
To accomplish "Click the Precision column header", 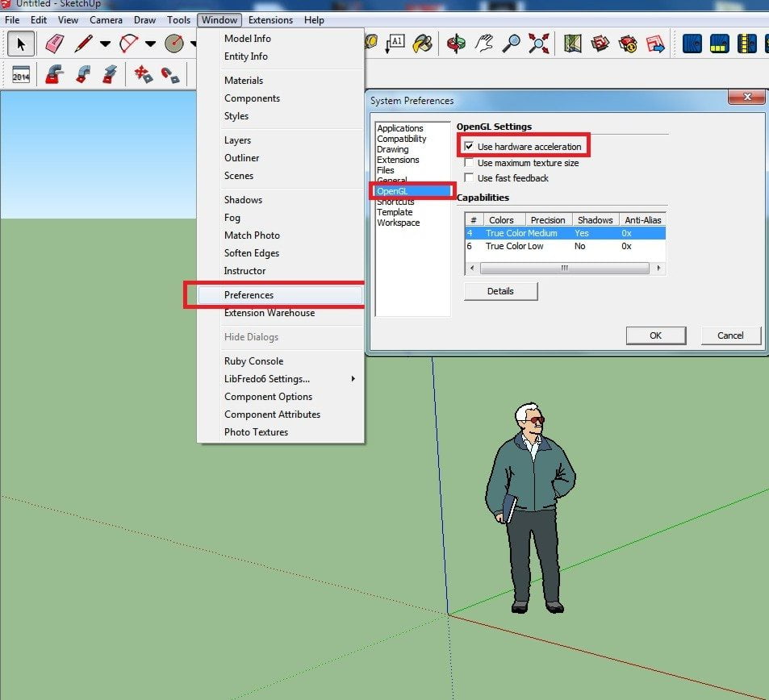I will coord(548,220).
